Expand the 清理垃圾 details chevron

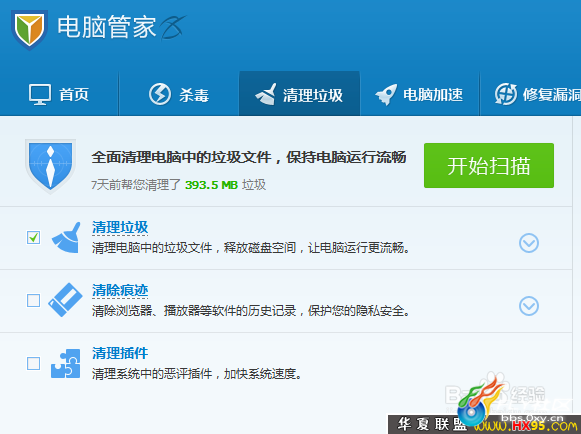click(x=529, y=243)
